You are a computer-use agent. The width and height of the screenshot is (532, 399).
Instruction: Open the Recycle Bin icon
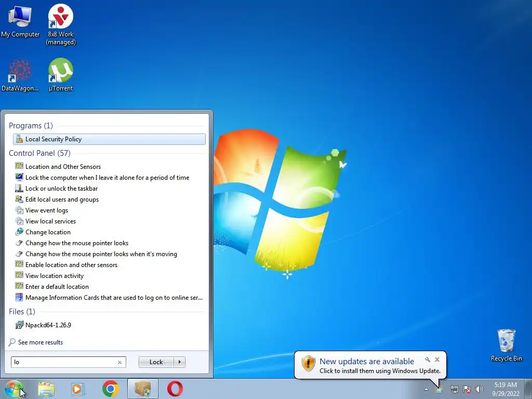[506, 345]
